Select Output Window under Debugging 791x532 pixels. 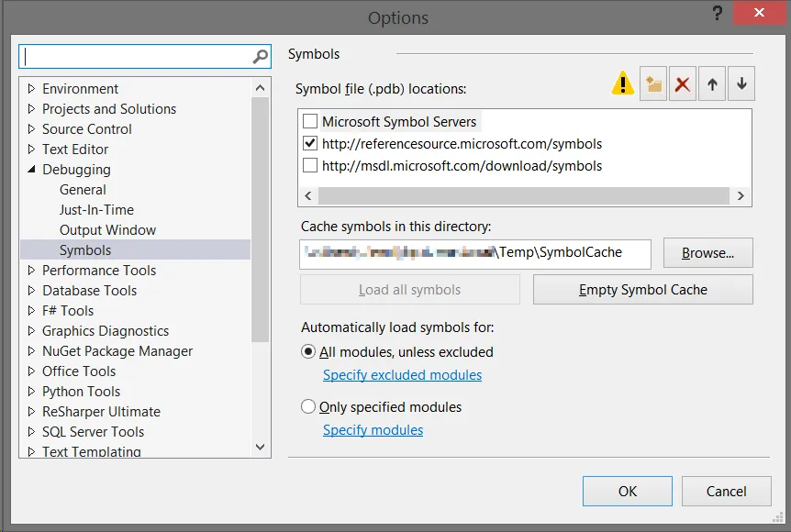tap(107, 230)
